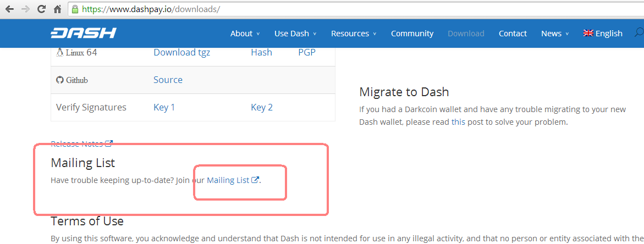Join via the Mailing List link

(228, 180)
